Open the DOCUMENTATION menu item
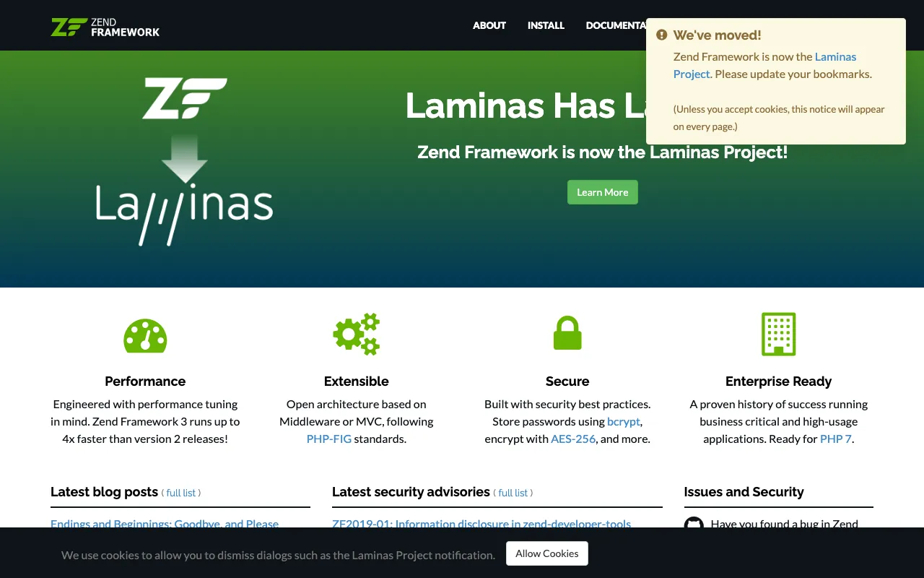The image size is (924, 578). pyautogui.click(x=616, y=25)
